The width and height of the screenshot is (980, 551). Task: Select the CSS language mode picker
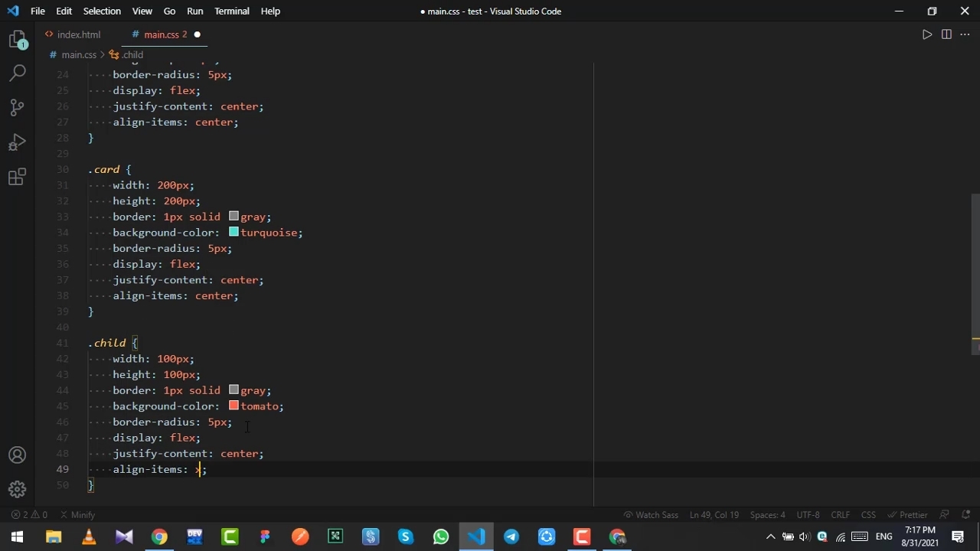868,515
